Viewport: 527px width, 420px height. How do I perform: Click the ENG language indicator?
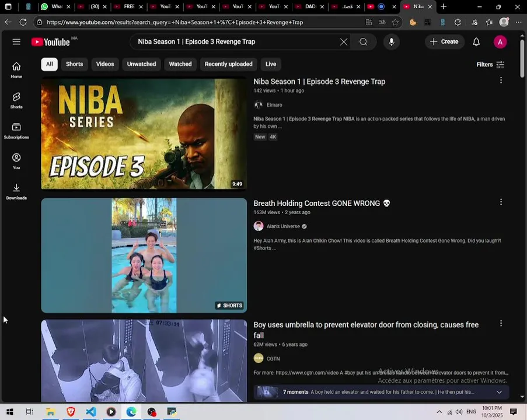[x=471, y=412]
